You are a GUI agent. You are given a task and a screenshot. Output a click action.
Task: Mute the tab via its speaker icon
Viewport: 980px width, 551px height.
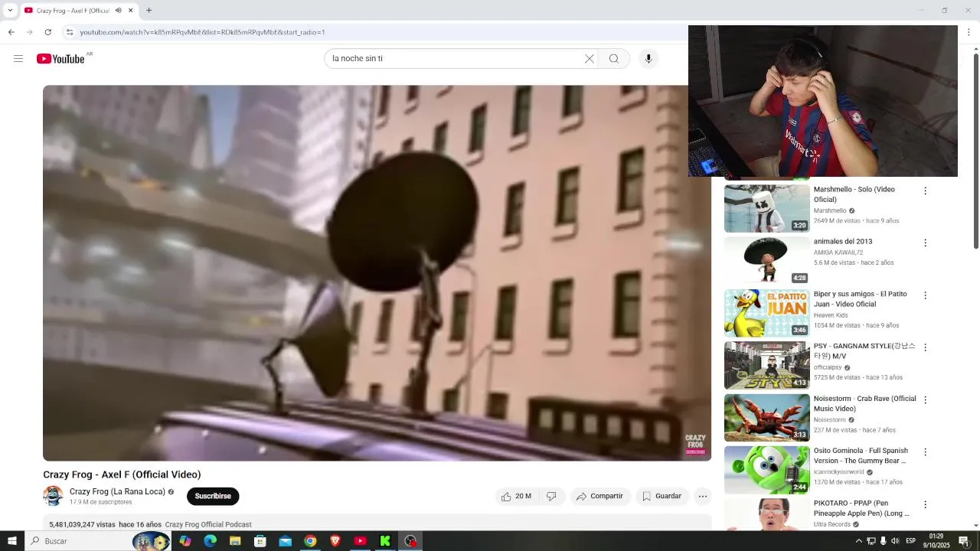(x=118, y=11)
